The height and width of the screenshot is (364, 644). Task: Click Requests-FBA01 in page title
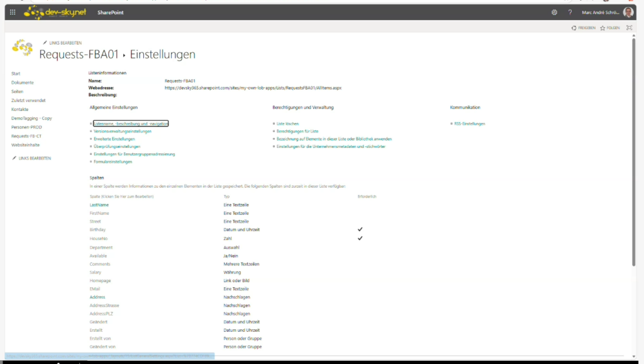pyautogui.click(x=79, y=54)
